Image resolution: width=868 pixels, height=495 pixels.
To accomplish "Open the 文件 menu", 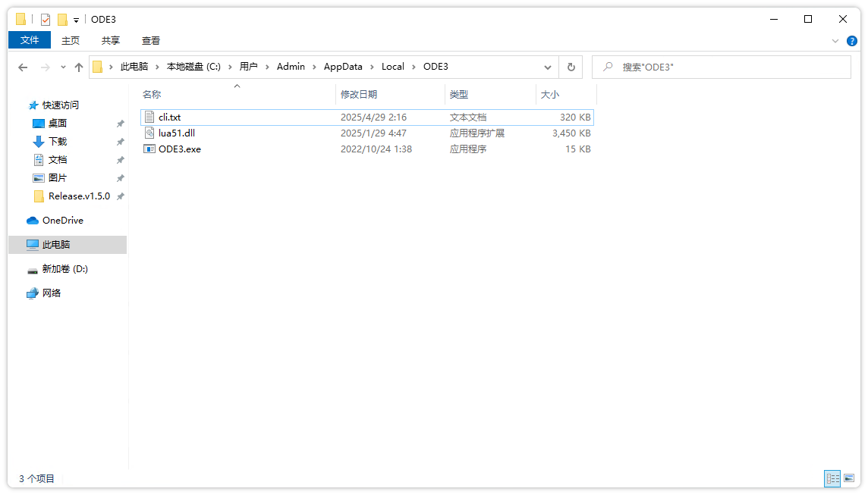I will 29,40.
